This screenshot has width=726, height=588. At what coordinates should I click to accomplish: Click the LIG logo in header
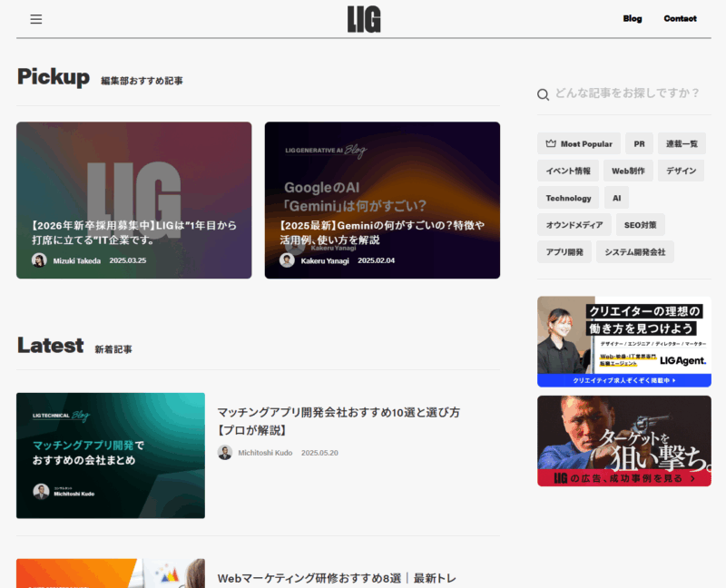coord(364,19)
